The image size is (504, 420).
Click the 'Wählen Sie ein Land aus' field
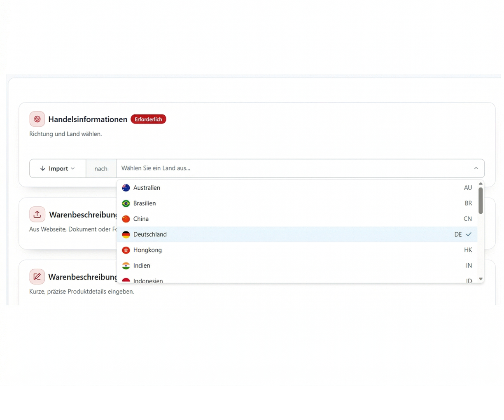click(x=288, y=168)
